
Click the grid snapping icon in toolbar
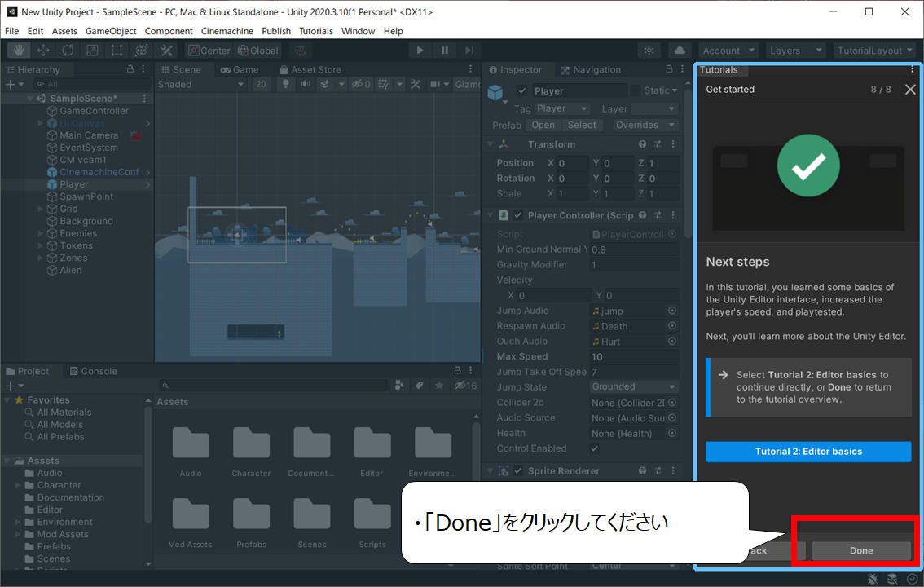(301, 51)
